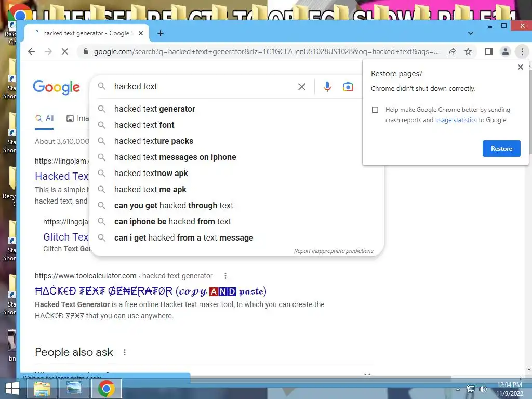View site info via the lock icon
Screen dimensions: 532x399
coord(86,51)
